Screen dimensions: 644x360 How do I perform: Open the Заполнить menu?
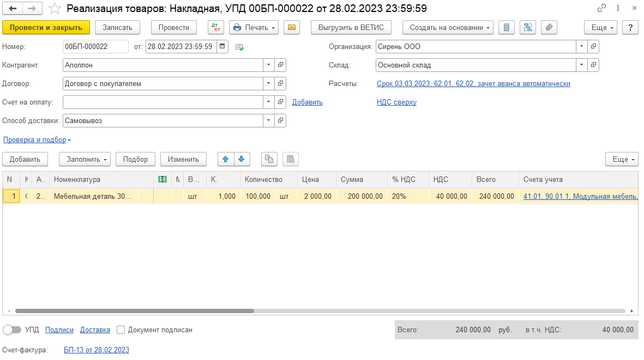click(x=85, y=159)
